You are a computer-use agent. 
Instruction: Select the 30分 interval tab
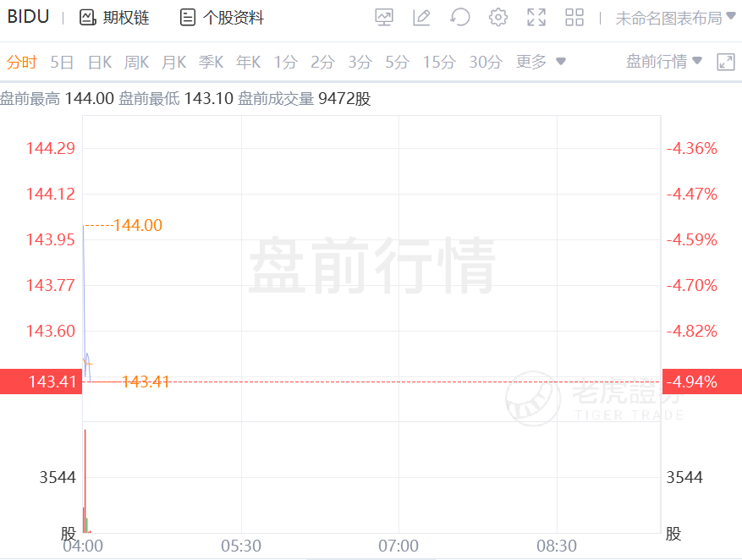point(486,62)
